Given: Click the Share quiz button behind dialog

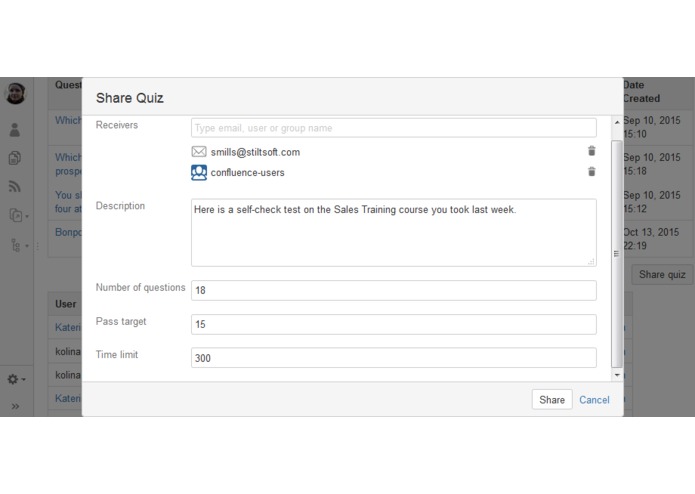Looking at the screenshot, I should (x=662, y=275).
